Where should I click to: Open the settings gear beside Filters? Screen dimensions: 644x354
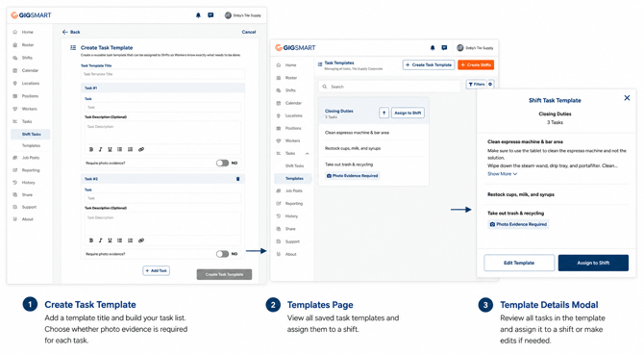tap(491, 84)
